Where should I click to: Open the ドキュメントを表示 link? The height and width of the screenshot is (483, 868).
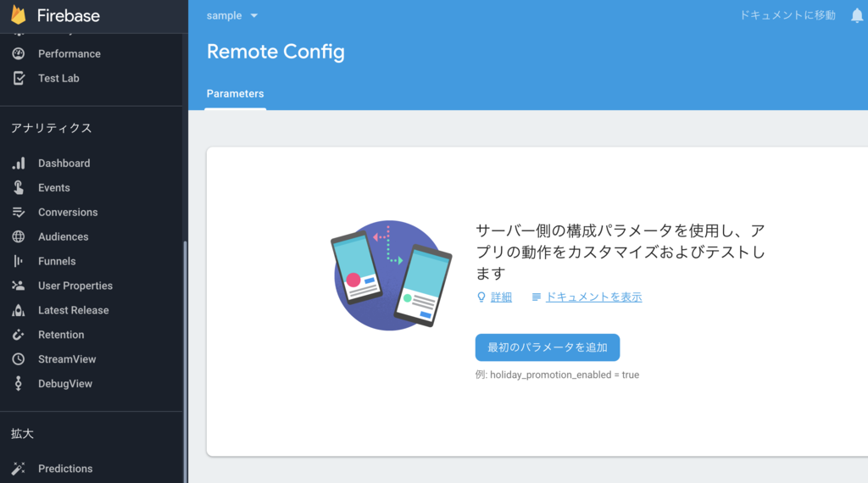[594, 297]
